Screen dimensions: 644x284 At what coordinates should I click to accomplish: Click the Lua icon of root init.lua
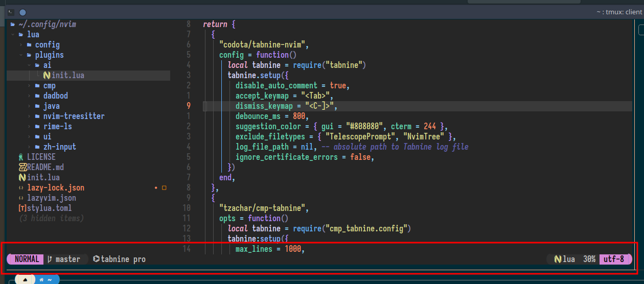point(22,177)
